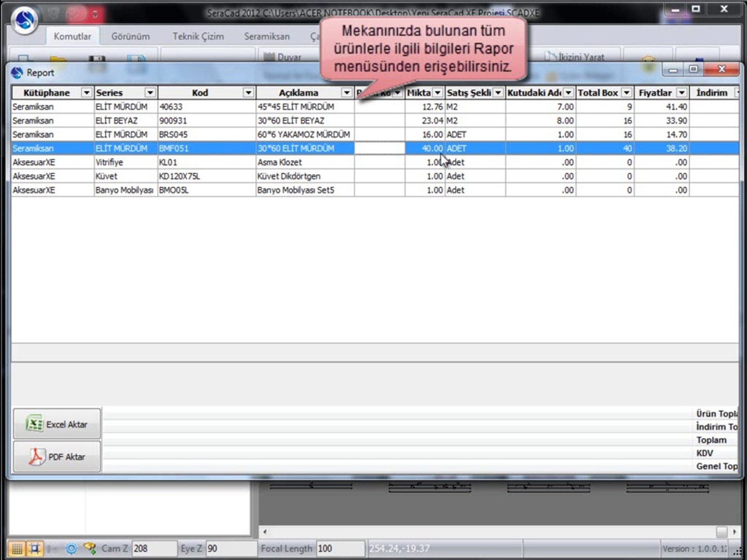This screenshot has width=747, height=560.
Task: Open the Görünüm ribbon tab
Action: coord(130,36)
